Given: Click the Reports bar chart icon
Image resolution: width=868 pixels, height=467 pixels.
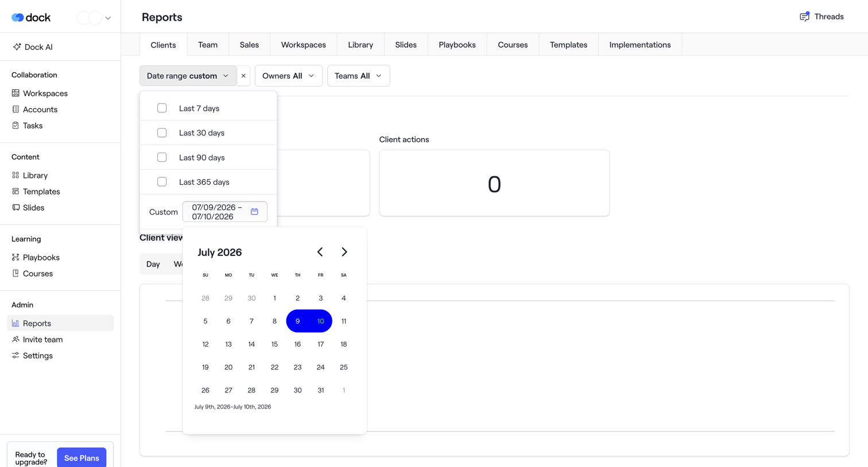Looking at the screenshot, I should [x=15, y=323].
